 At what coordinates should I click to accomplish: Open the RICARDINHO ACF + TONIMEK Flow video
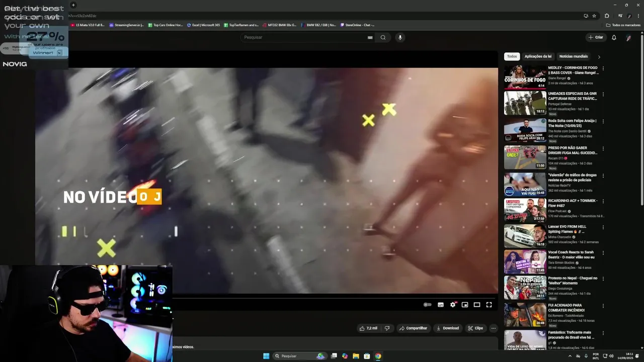coord(525,210)
